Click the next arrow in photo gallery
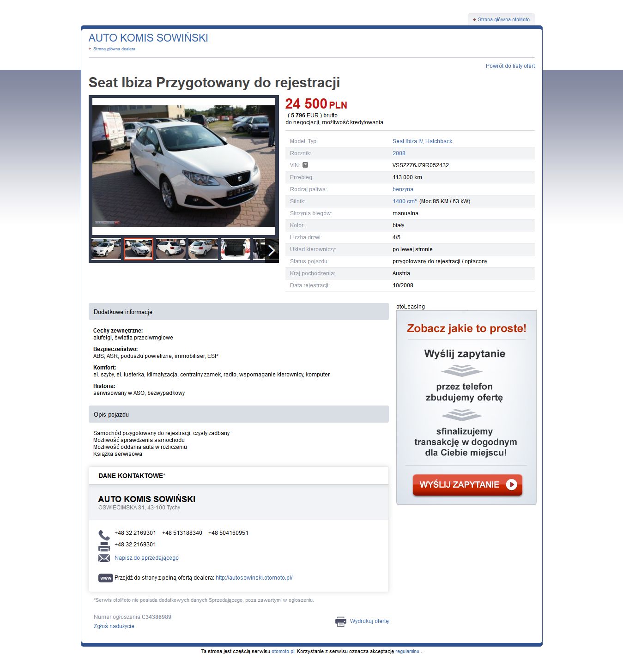The height and width of the screenshot is (672, 623). point(272,250)
